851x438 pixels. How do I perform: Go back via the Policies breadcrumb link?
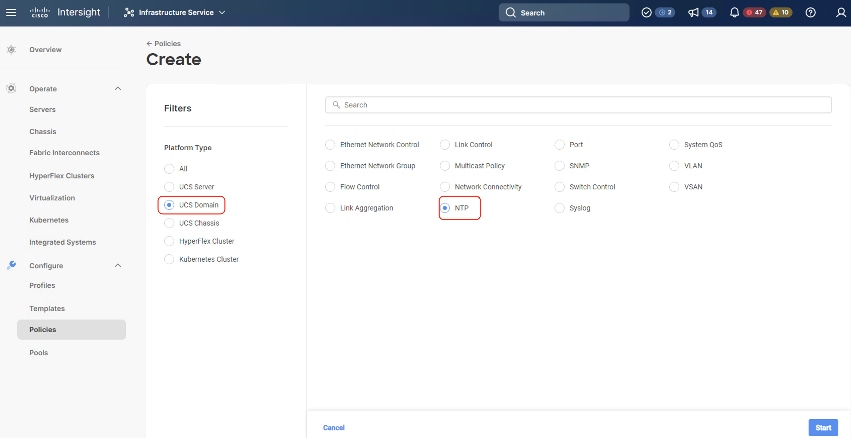(x=163, y=43)
